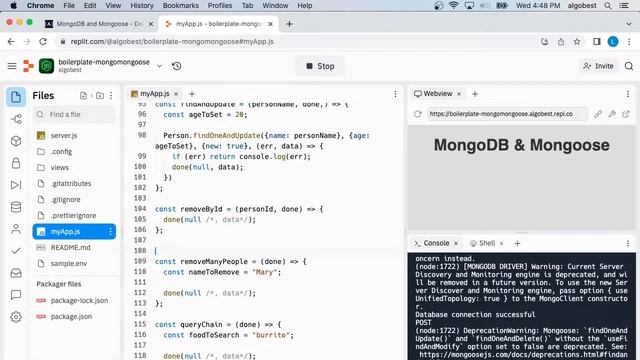Open the sample.env file
640x360 pixels.
(74, 263)
